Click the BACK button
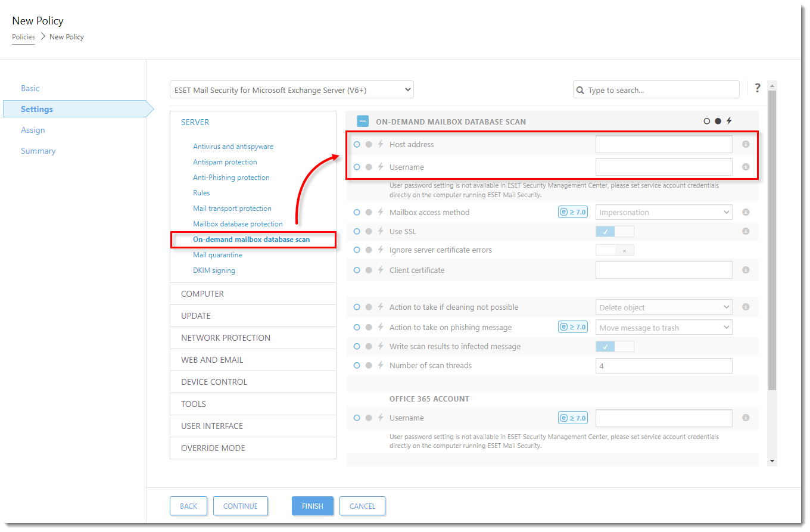The height and width of the screenshot is (532, 810). click(188, 506)
